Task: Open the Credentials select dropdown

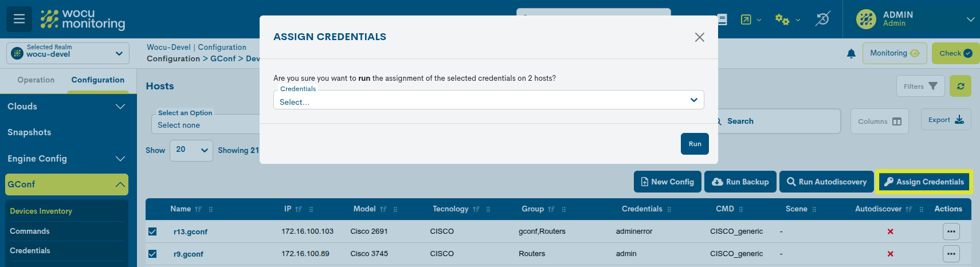Action: point(488,101)
